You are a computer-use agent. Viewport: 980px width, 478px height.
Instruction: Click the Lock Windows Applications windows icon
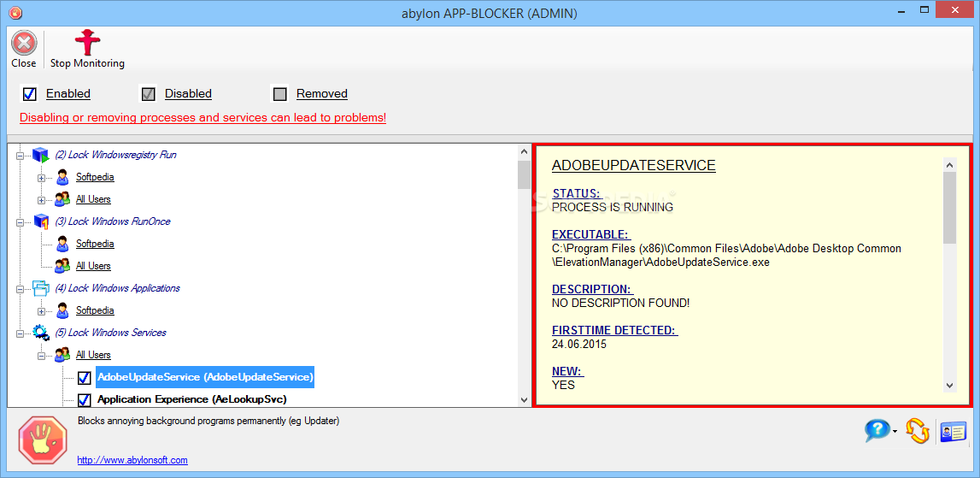[x=41, y=288]
